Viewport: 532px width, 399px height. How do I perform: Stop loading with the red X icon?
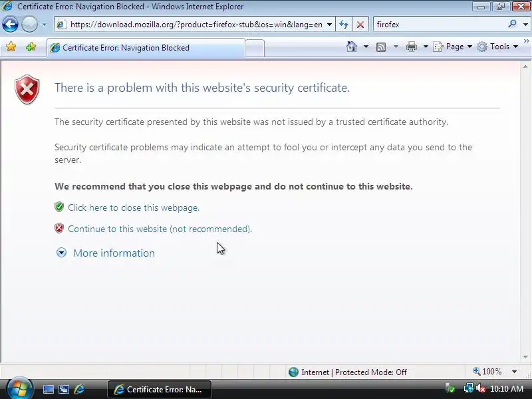tap(360, 25)
